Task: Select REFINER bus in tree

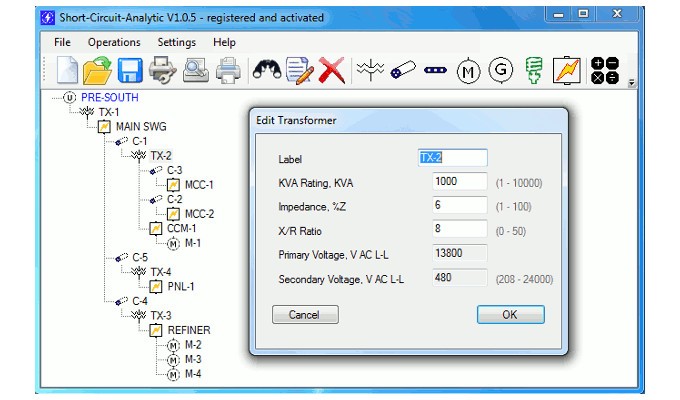Action: (189, 330)
